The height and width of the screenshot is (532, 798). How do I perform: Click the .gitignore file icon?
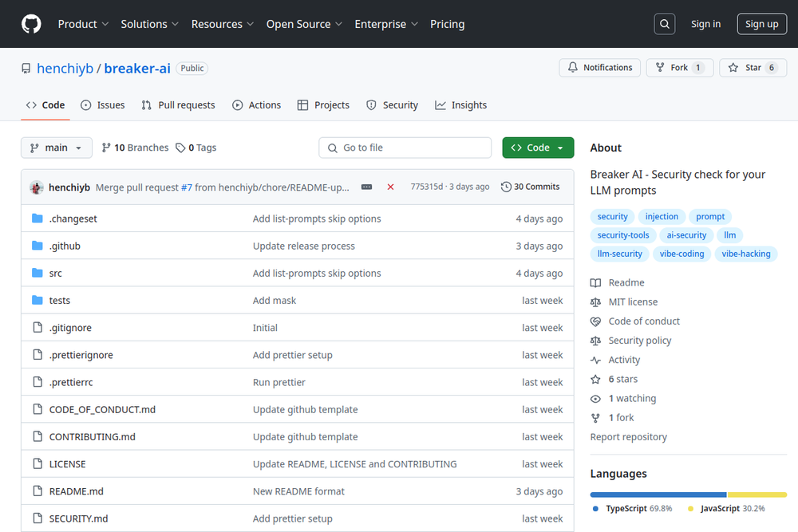38,328
